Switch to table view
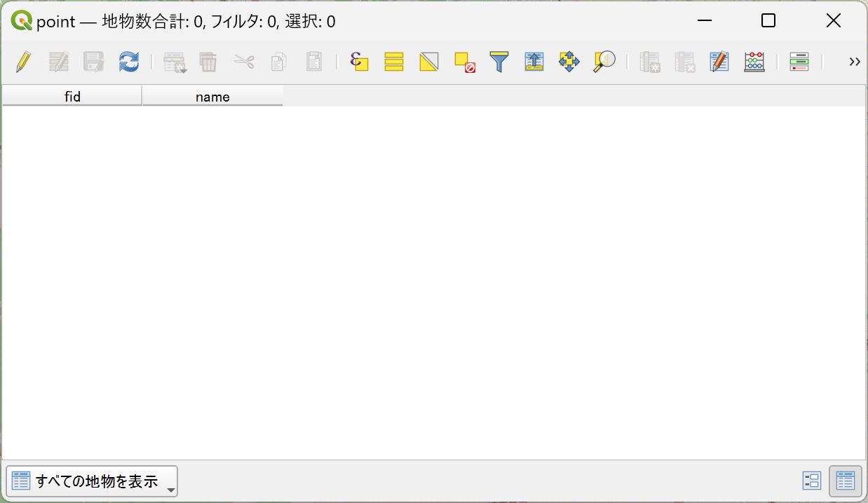The height and width of the screenshot is (503, 868). coord(846,481)
